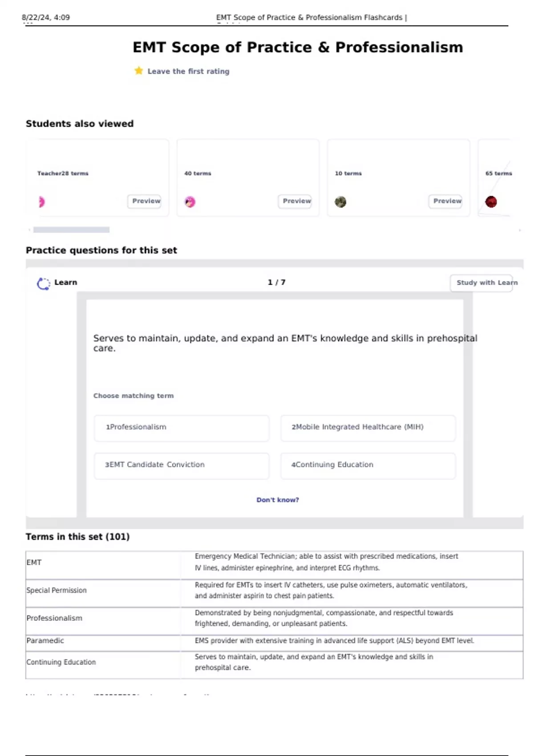
Task: Click the Learn mode circular icon
Action: 43,283
